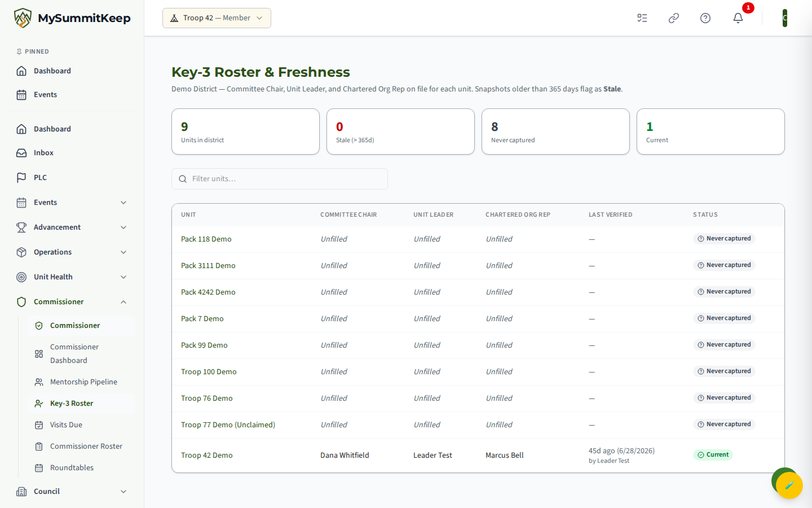Click the 45d ago (6/28/2026) verified date
The width and height of the screenshot is (812, 508).
(x=621, y=451)
